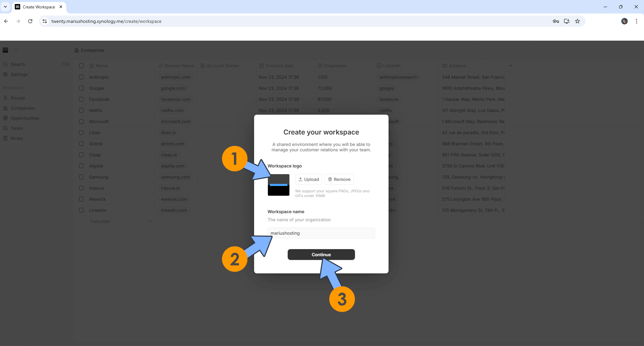
Task: Check the Facebook row checkbox
Action: pyautogui.click(x=81, y=99)
